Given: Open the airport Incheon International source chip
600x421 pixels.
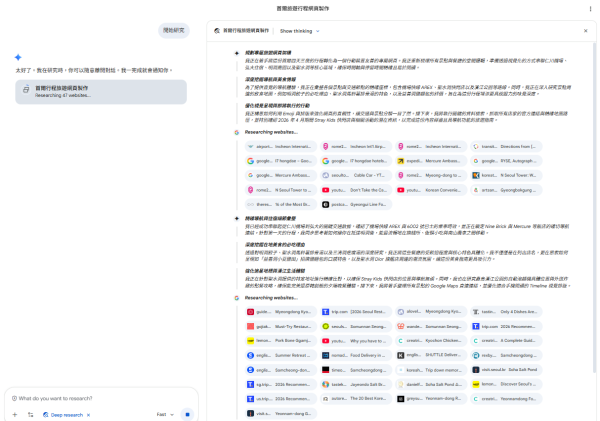Looking at the screenshot, I should 267,145.
